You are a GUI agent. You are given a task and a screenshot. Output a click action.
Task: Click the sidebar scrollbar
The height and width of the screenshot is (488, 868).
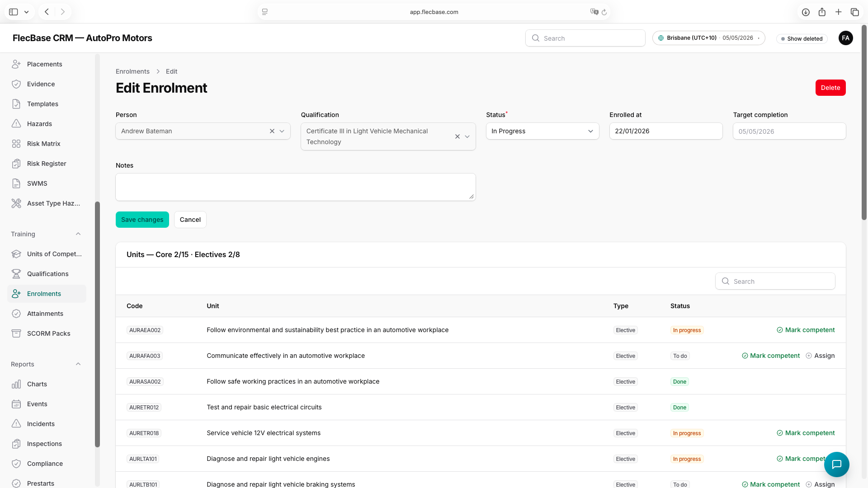pos(97,324)
